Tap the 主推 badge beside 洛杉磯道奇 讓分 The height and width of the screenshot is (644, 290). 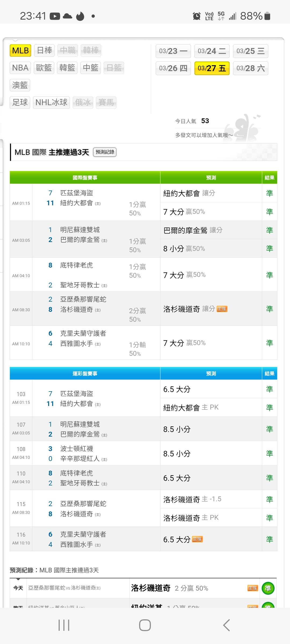click(x=222, y=309)
